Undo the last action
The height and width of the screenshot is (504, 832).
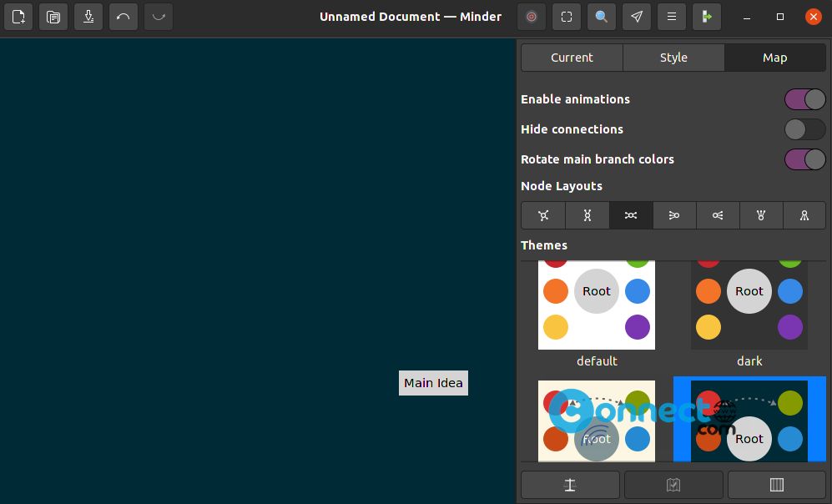coord(124,17)
